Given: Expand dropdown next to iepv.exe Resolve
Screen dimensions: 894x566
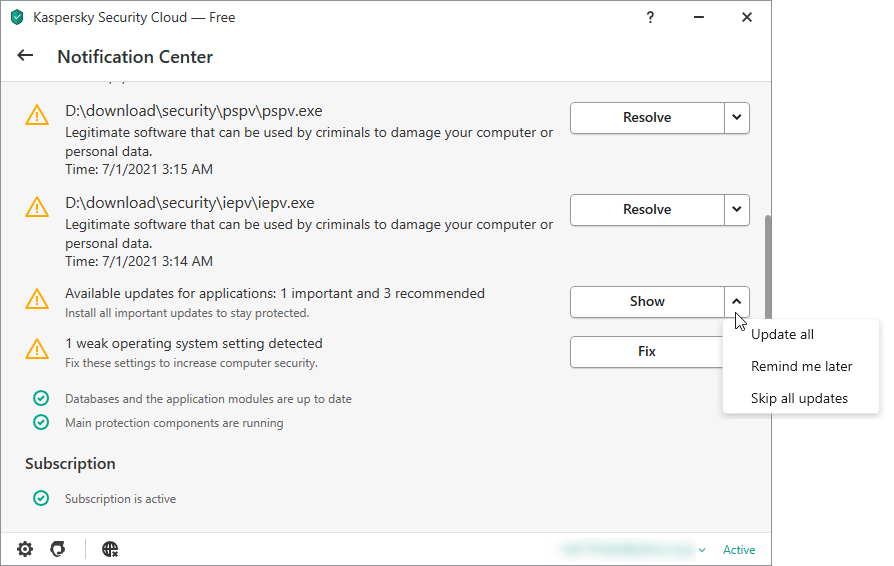Looking at the screenshot, I should 737,210.
